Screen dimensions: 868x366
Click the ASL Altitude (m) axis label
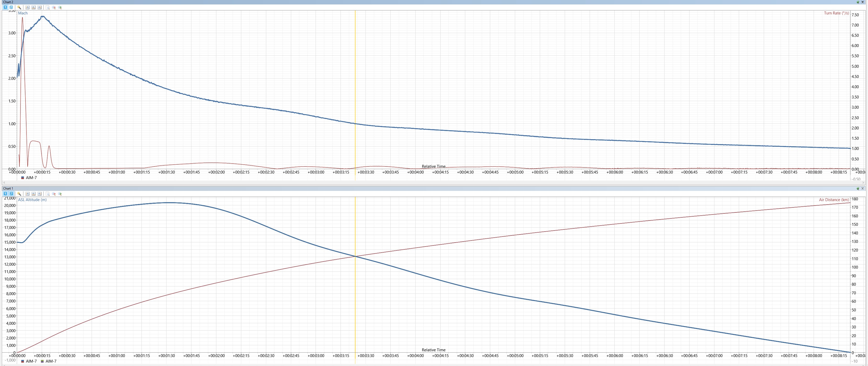(x=32, y=200)
